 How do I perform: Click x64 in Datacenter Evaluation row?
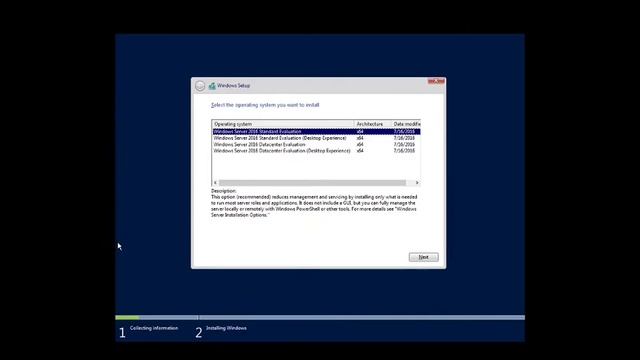[x=360, y=144]
